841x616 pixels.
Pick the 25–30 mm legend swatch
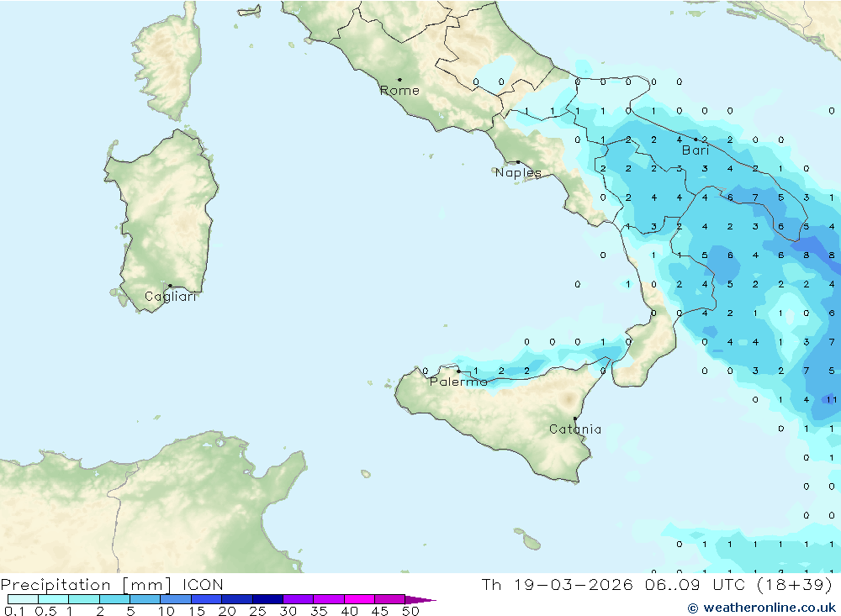[267, 599]
